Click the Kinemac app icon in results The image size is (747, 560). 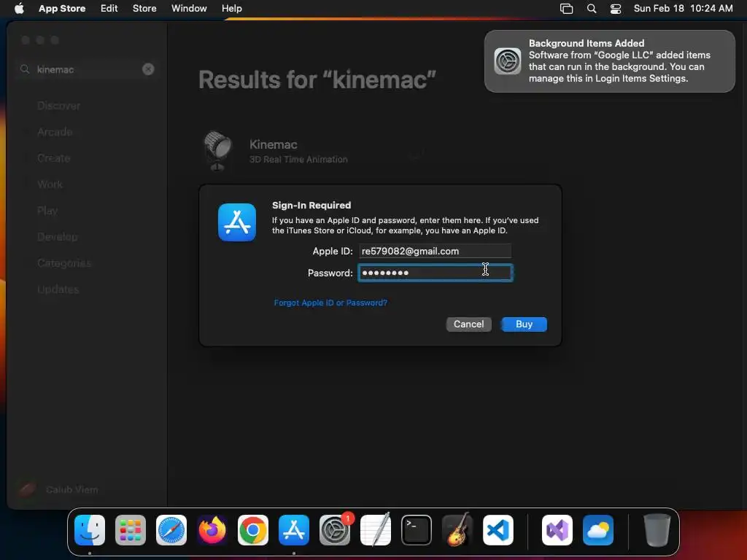pos(217,150)
